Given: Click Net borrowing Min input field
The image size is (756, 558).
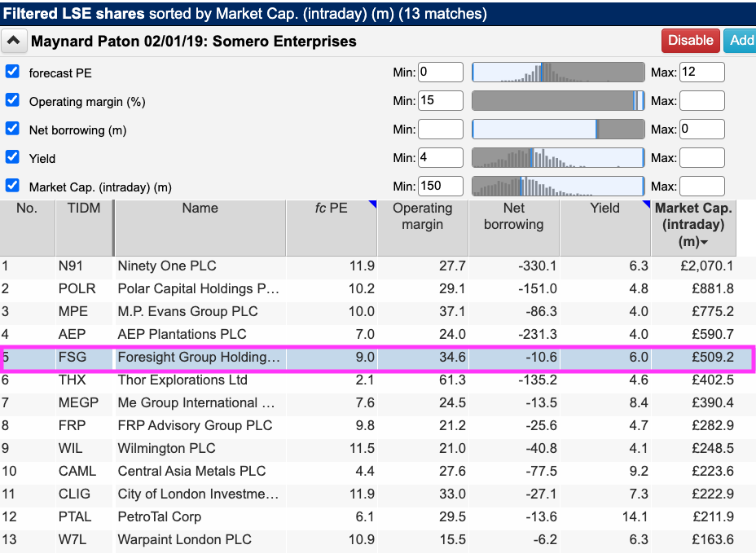Looking at the screenshot, I should [x=441, y=130].
